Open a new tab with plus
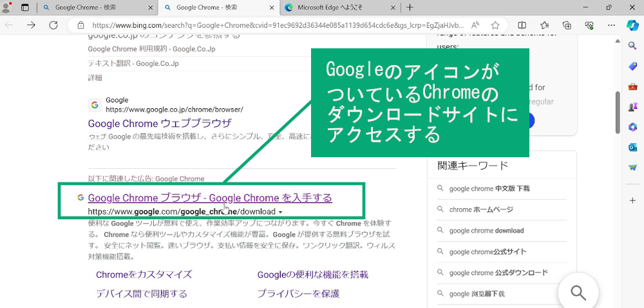 click(410, 7)
